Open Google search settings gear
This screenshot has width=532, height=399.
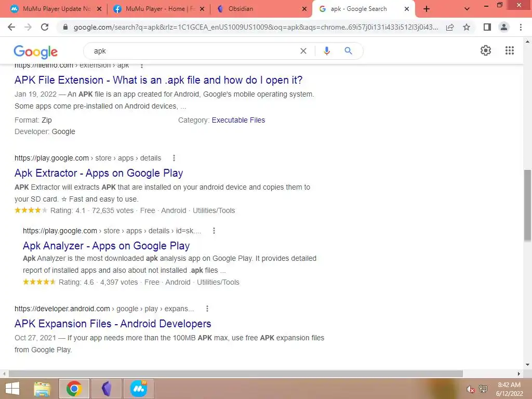486,50
